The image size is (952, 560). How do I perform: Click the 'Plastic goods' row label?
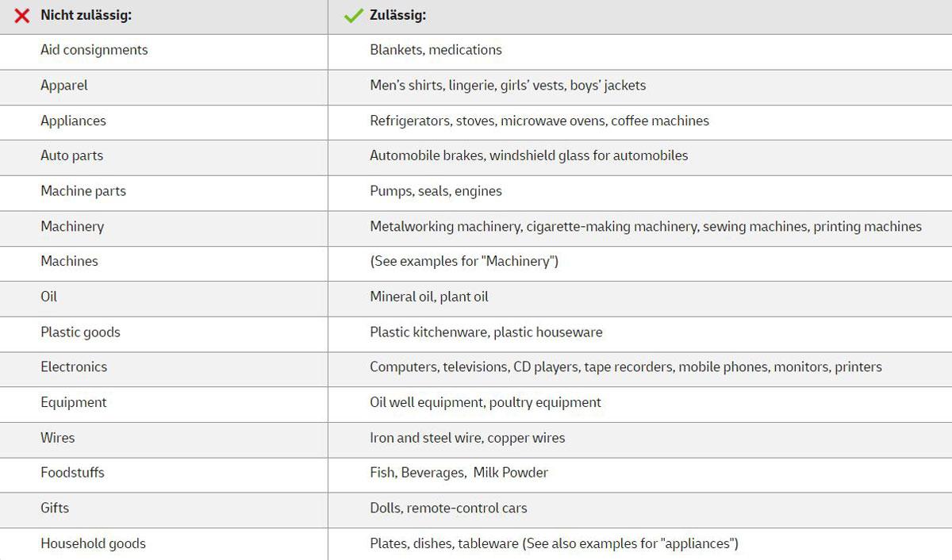[x=80, y=332]
